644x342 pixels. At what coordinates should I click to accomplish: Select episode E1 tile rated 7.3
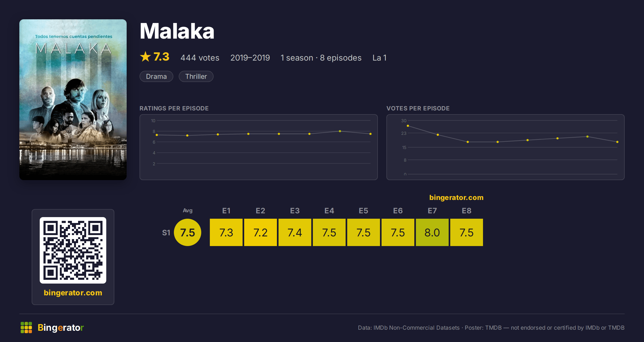coord(226,232)
